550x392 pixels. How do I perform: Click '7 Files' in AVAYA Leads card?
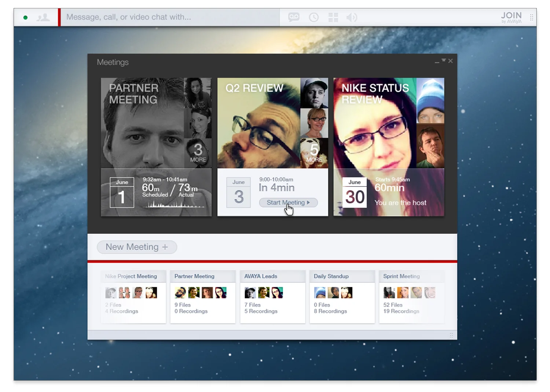(253, 305)
